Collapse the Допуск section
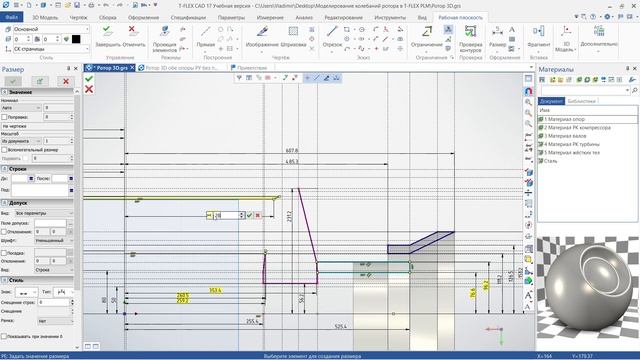 click(x=4, y=203)
